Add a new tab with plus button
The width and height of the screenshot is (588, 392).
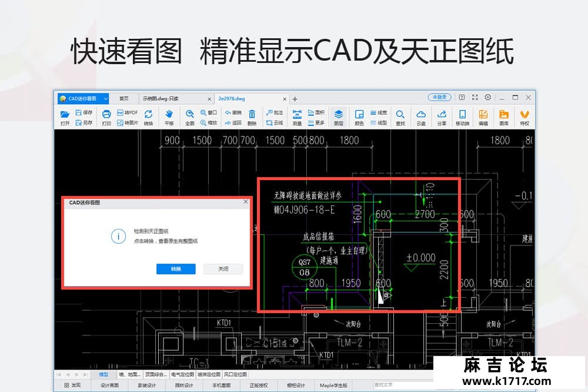(295, 99)
